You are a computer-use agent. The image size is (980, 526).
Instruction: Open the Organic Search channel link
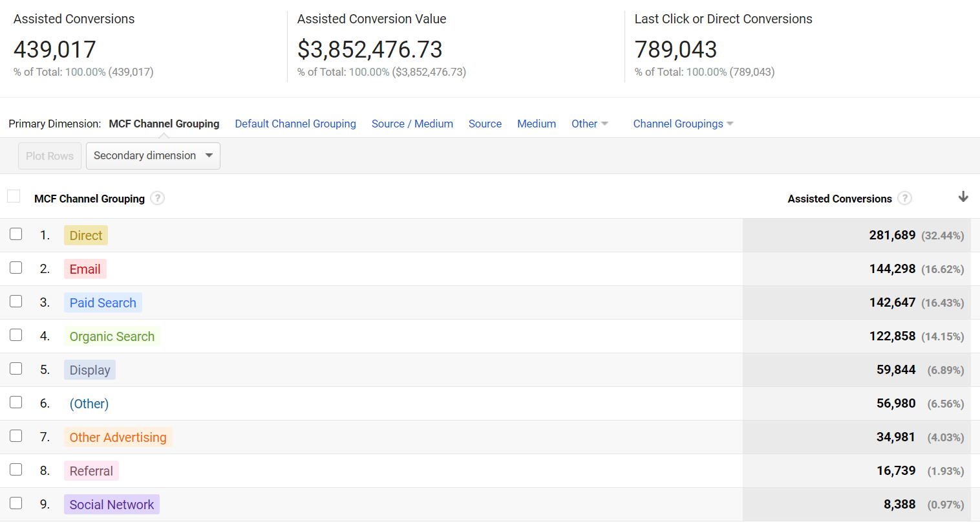coord(112,336)
